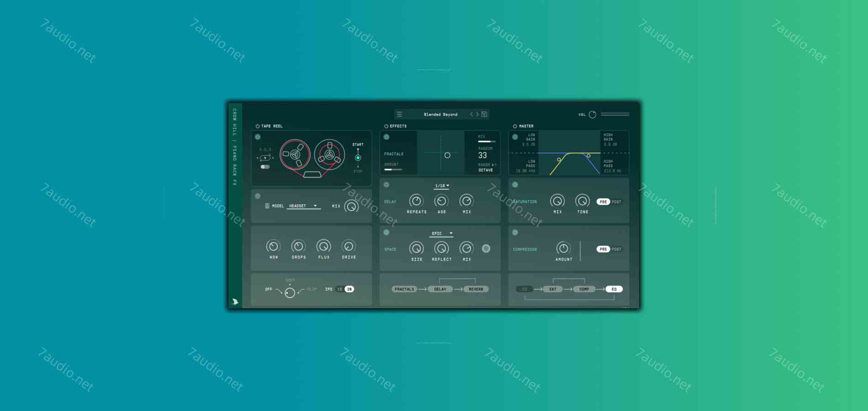Adjust the Fractals MIX slider

[x=485, y=142]
